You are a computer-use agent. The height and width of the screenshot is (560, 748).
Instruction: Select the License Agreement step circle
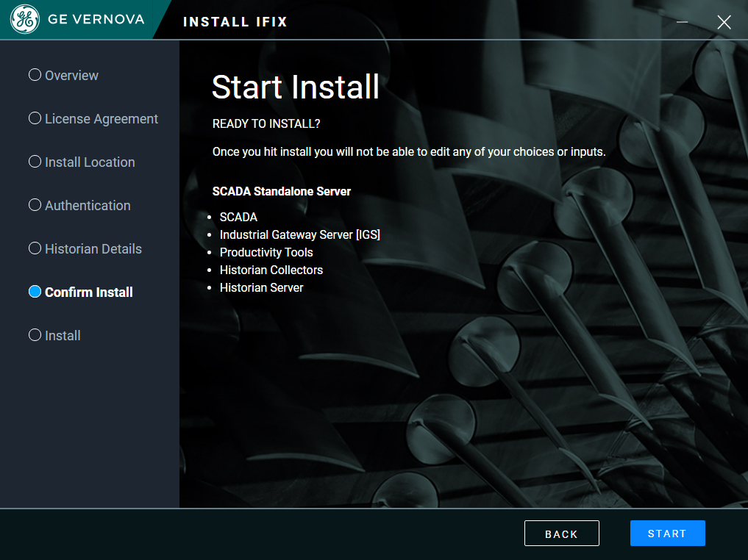35,118
